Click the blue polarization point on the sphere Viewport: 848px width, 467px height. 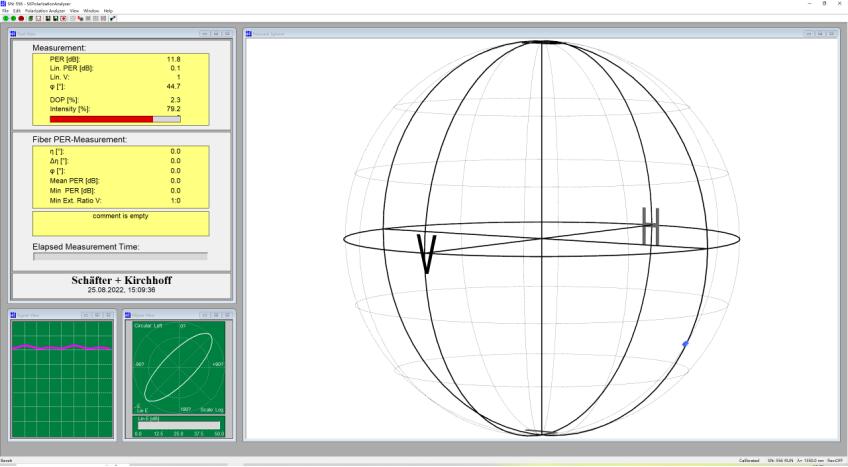coord(685,344)
